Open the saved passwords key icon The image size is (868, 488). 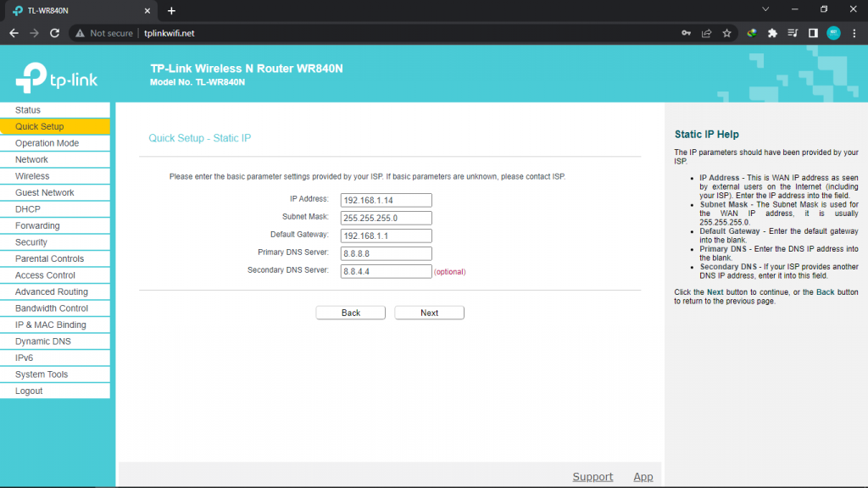point(687,33)
